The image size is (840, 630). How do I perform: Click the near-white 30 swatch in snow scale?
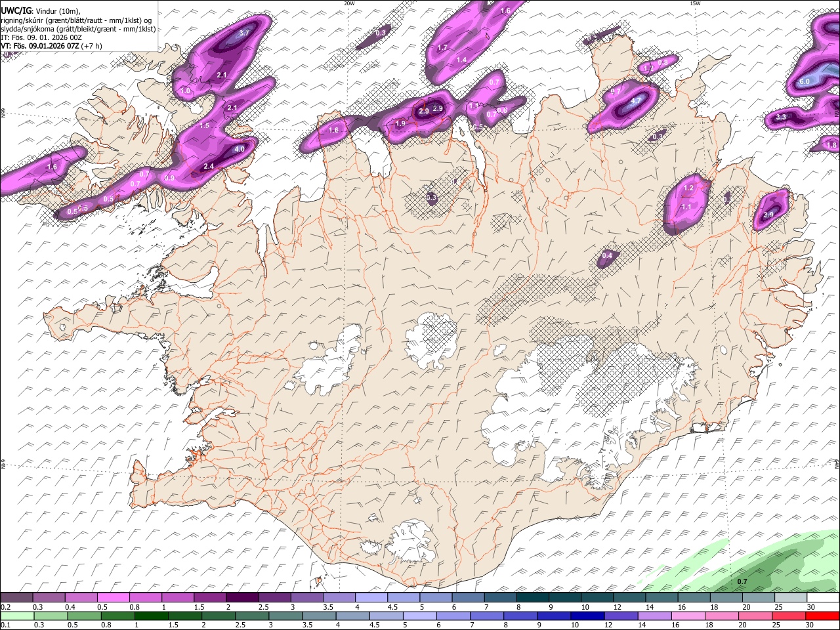point(822,597)
